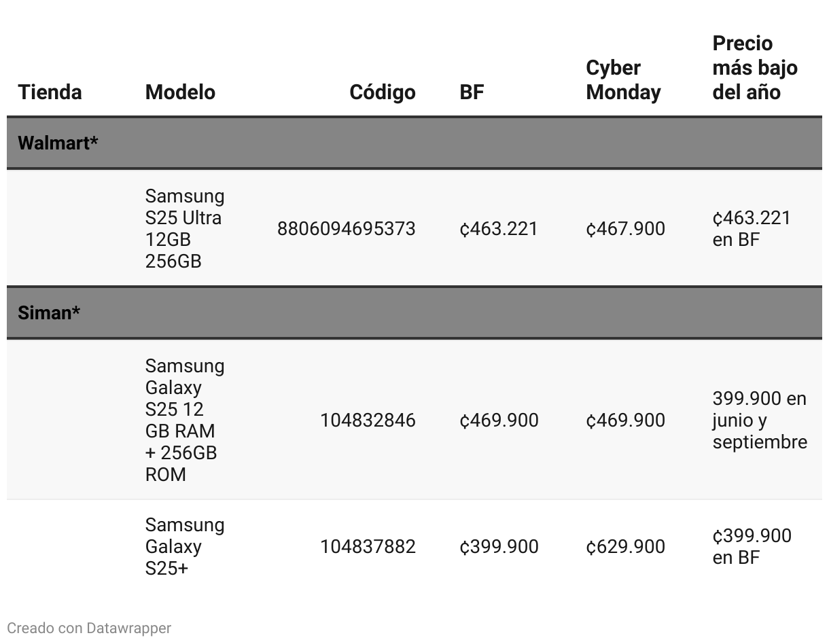Screen dimensions: 829x644
Task: Click code 104832846
Action: tap(368, 421)
